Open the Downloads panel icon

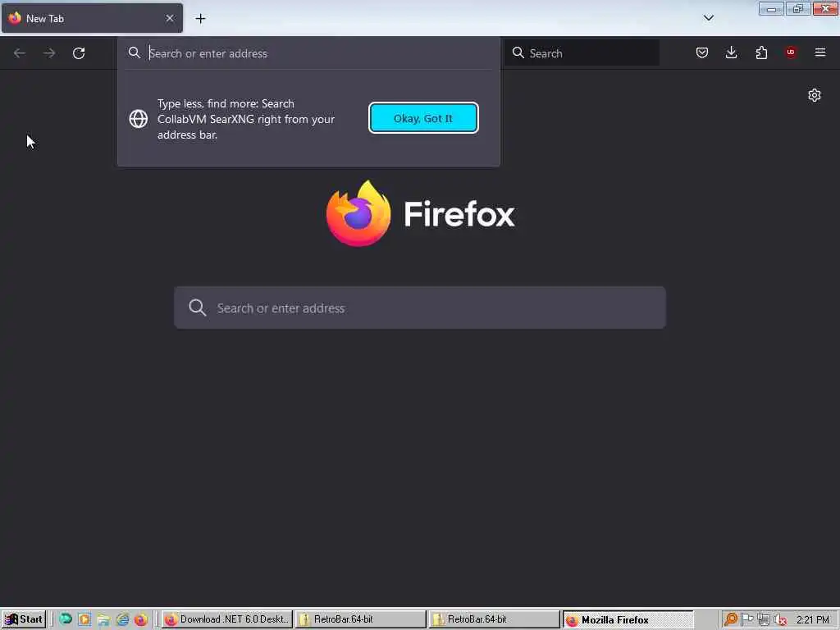tap(731, 52)
